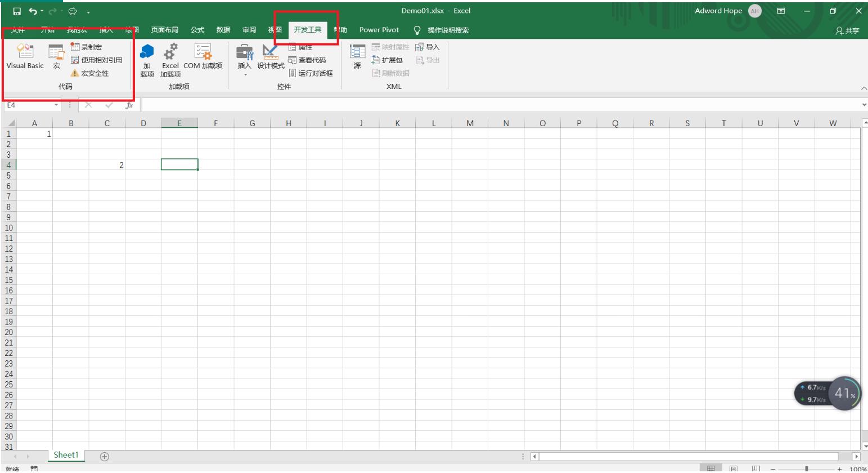Viewport: 868px width, 473px height.
Task: Open the 加载项 (Add-ins) store button
Action: (147, 61)
